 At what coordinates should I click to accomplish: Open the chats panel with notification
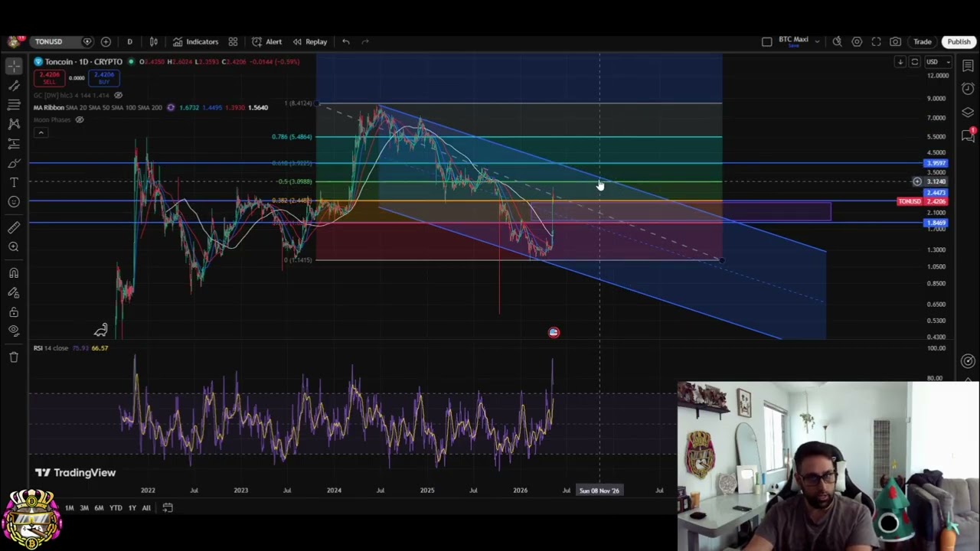[968, 135]
